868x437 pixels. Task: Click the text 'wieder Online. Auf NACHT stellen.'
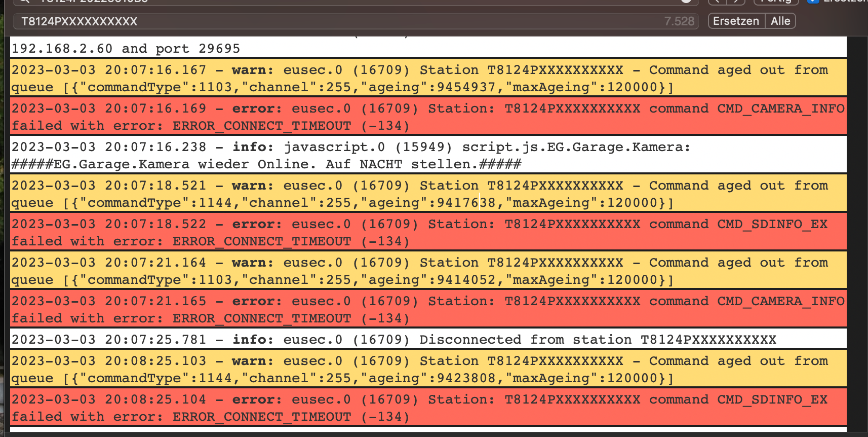[x=338, y=164]
